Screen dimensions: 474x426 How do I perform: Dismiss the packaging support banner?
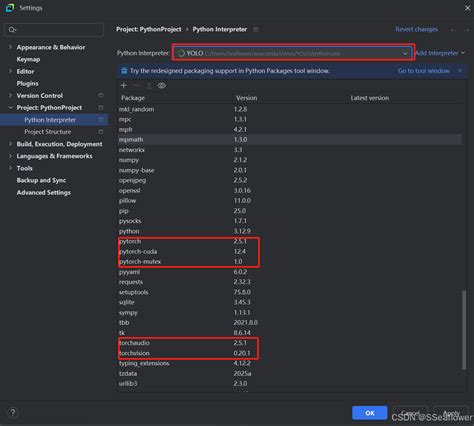tap(460, 71)
